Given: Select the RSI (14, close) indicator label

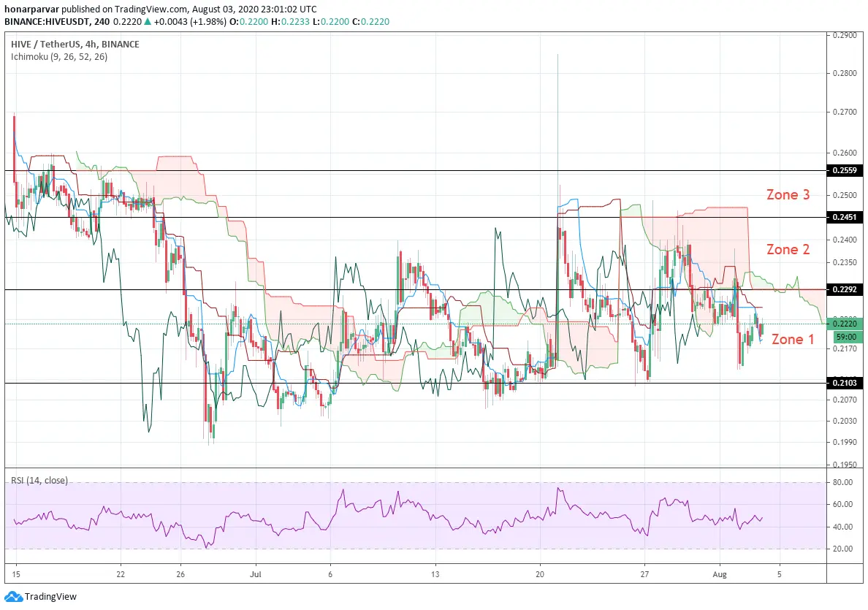Looking at the screenshot, I should pyautogui.click(x=39, y=481).
